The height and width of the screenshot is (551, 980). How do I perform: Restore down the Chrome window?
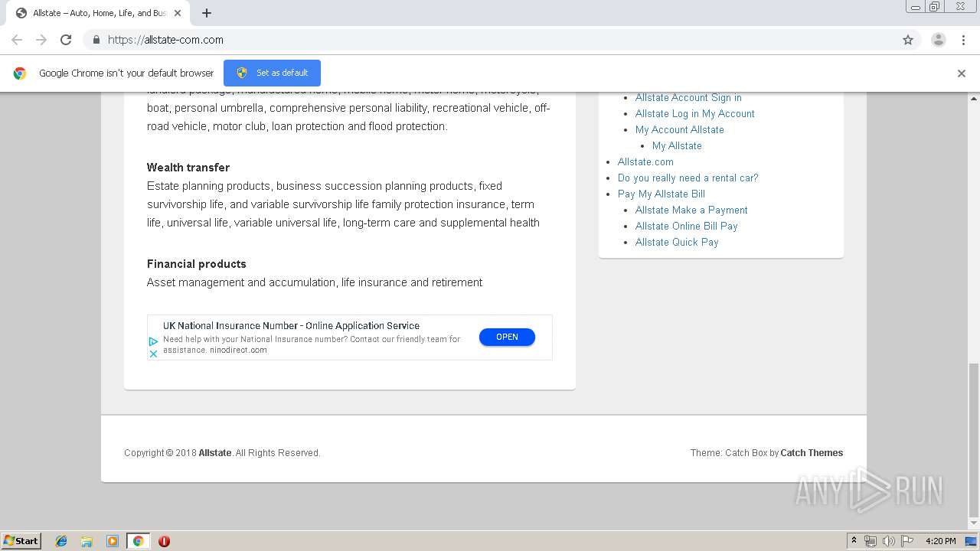(935, 7)
